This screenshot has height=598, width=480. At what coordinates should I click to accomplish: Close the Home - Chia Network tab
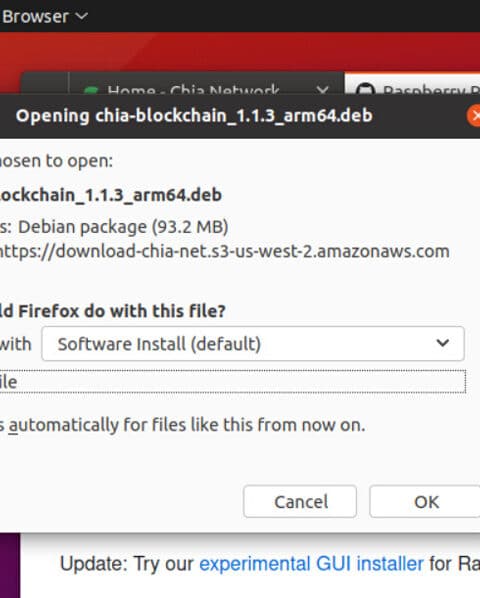click(322, 90)
